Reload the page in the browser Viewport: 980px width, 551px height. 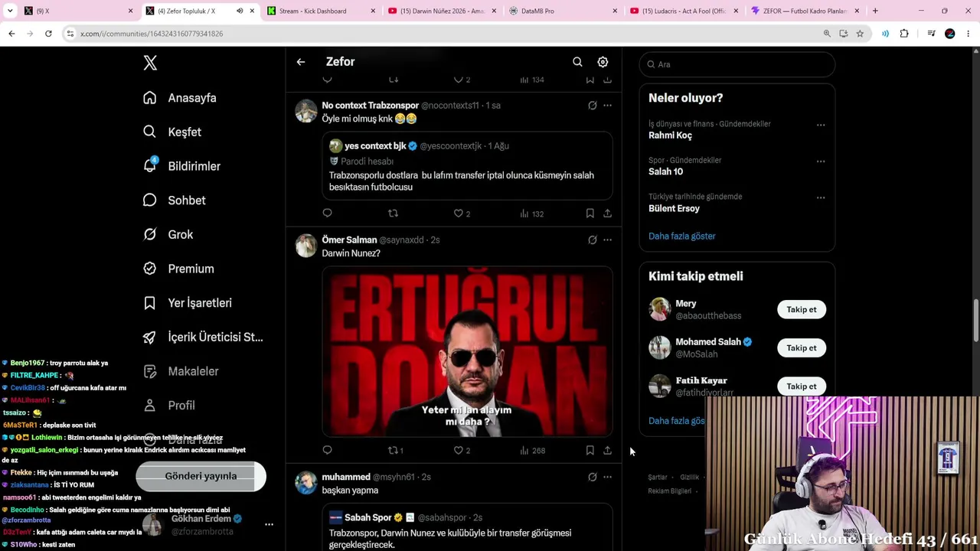48,34
